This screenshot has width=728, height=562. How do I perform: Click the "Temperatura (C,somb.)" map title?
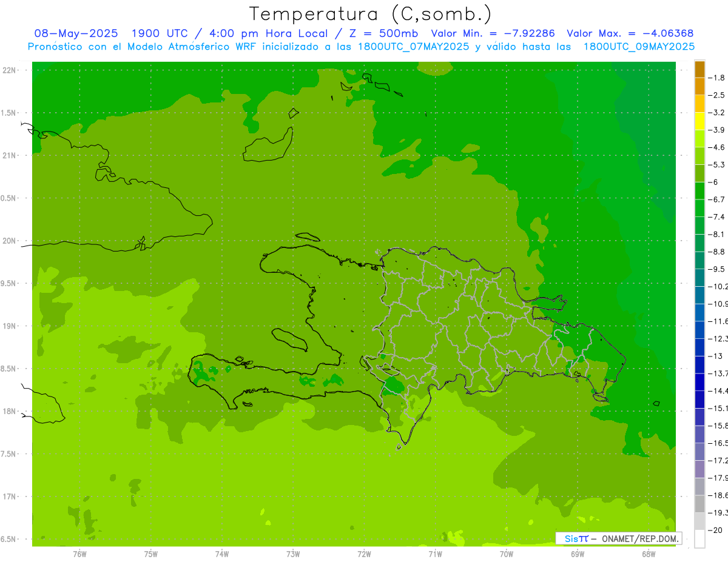(371, 14)
